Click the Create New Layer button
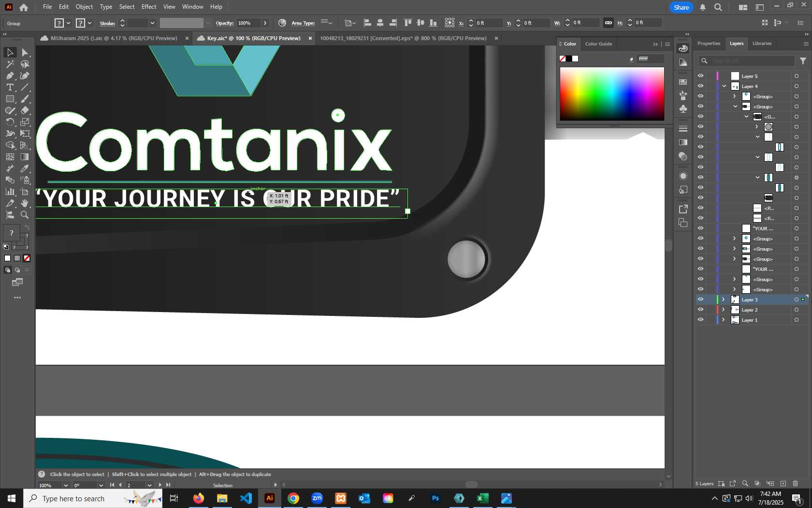This screenshot has width=812, height=508. (783, 484)
